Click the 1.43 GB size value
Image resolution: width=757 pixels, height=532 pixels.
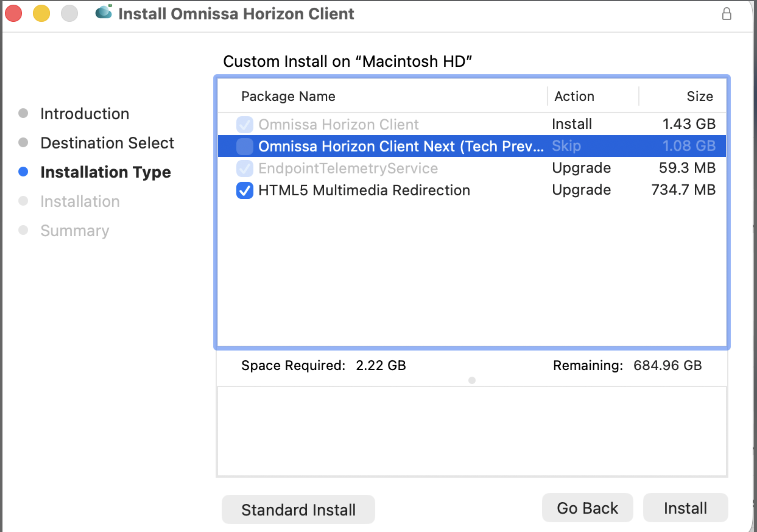coord(689,124)
